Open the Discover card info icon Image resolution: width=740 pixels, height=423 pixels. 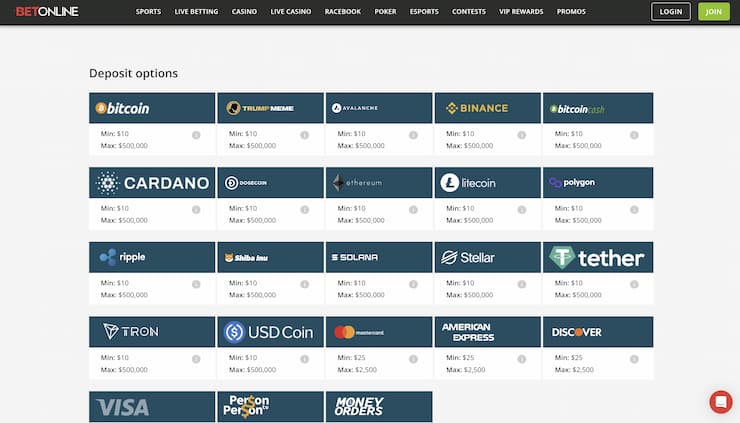(634, 359)
